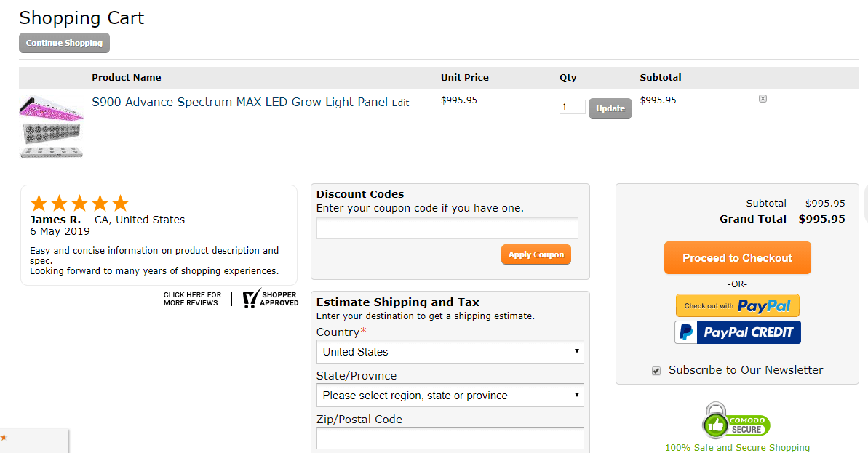
Task: Click Click Here For More Reviews link
Action: tap(192, 299)
